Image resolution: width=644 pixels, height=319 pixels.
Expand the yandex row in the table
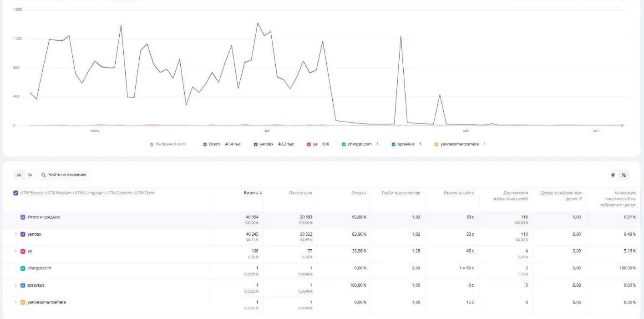click(x=16, y=234)
